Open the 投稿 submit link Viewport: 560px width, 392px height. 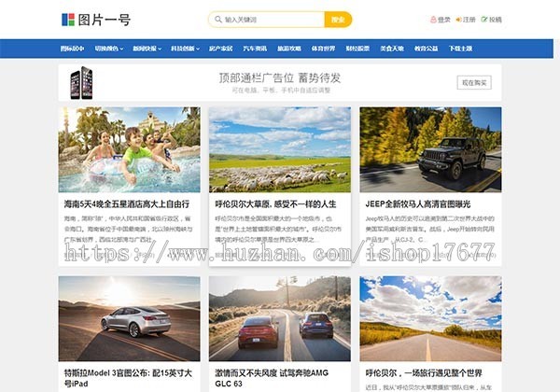[492, 20]
